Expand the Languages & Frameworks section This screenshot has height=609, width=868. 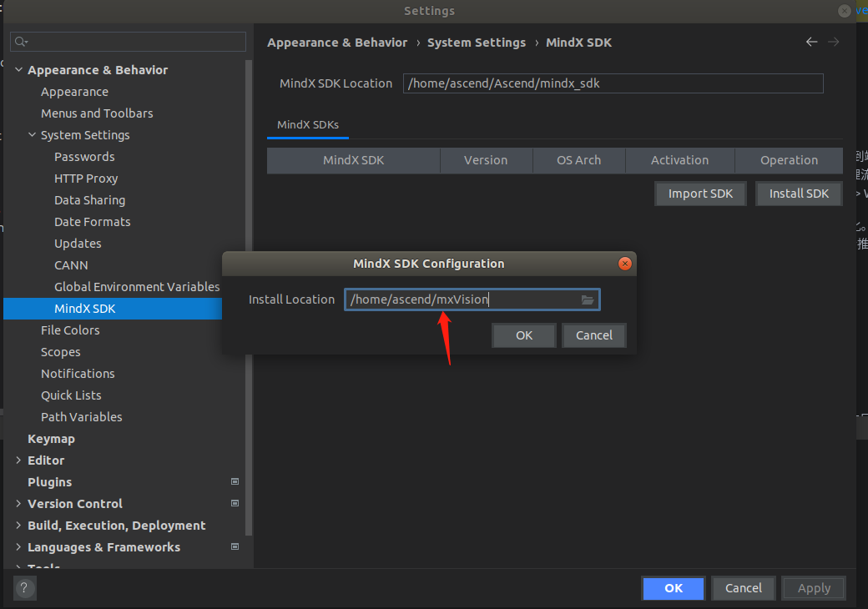click(x=18, y=546)
